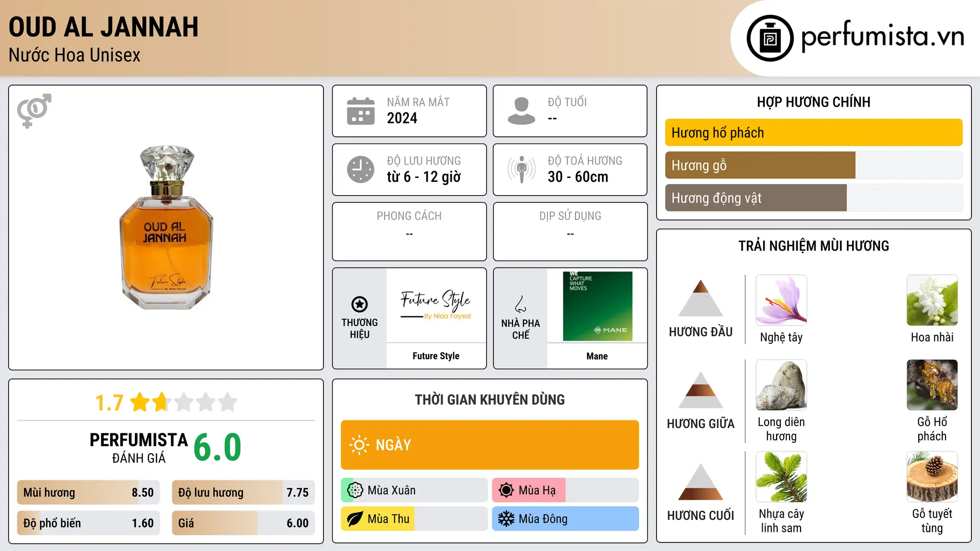Screen dimensions: 980x551
Task: Open the Oud Al Jannah bottle photo
Action: [x=166, y=228]
